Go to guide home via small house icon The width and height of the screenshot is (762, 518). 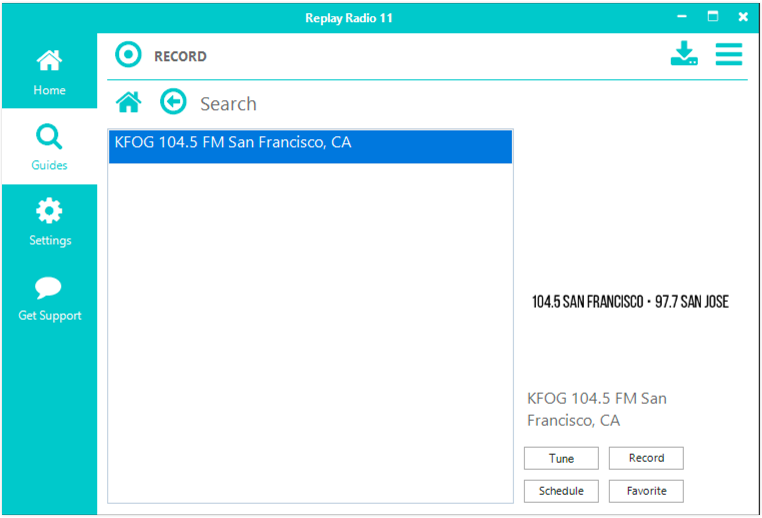tap(129, 102)
